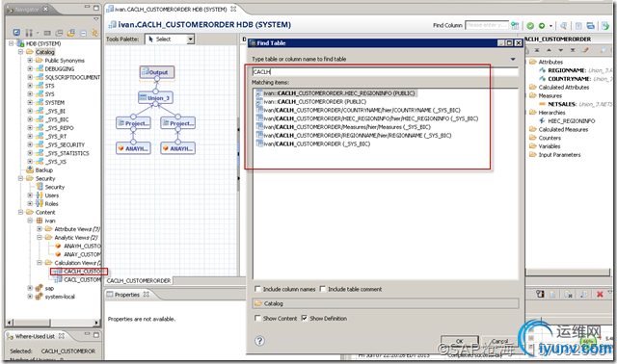
Task: Collapse the Calculation Views folder
Action: (40, 263)
